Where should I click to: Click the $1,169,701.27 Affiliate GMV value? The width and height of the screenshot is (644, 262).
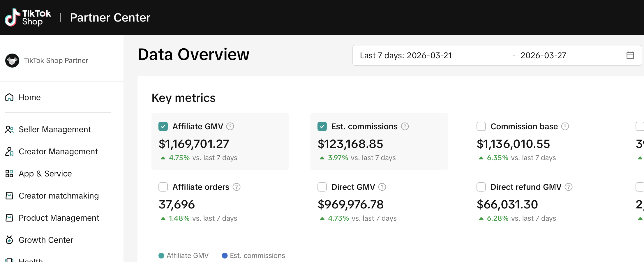coord(194,144)
